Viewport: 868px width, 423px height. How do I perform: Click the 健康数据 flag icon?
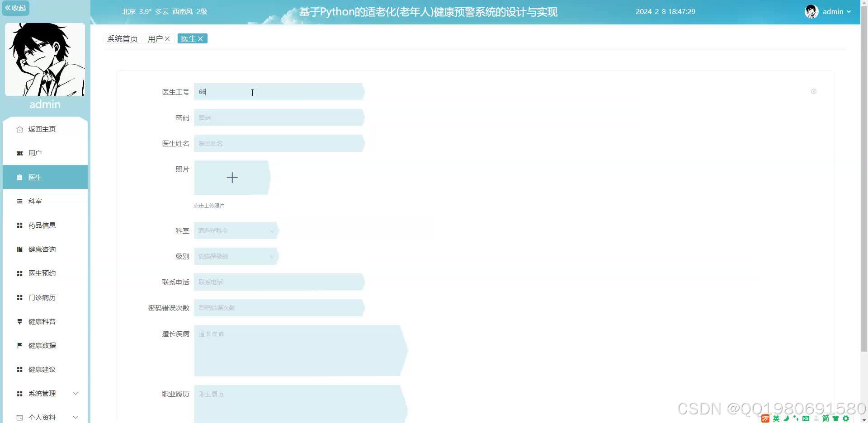pyautogui.click(x=20, y=345)
